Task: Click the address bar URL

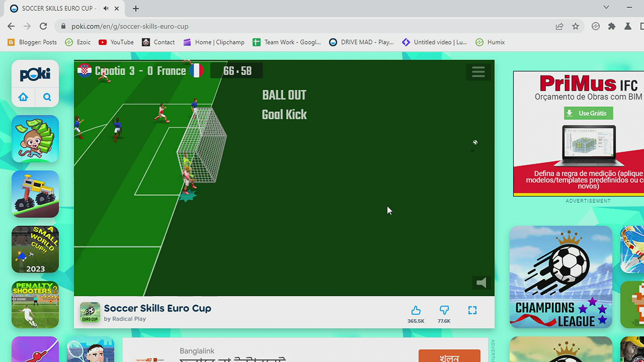Action: (x=130, y=26)
